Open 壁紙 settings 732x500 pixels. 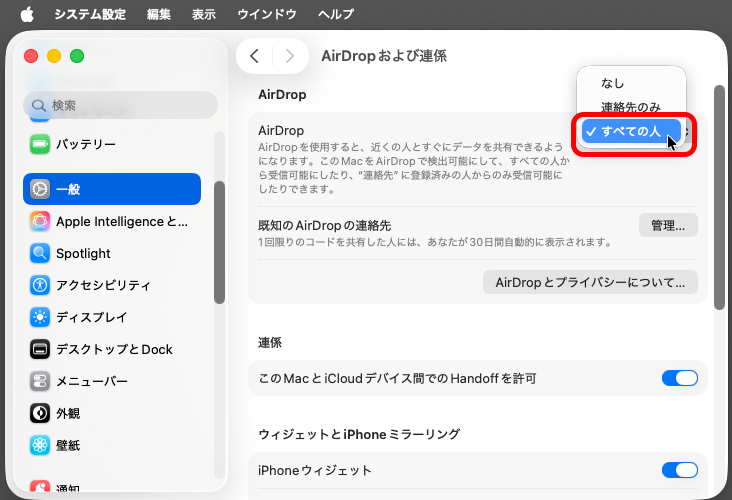[112, 445]
